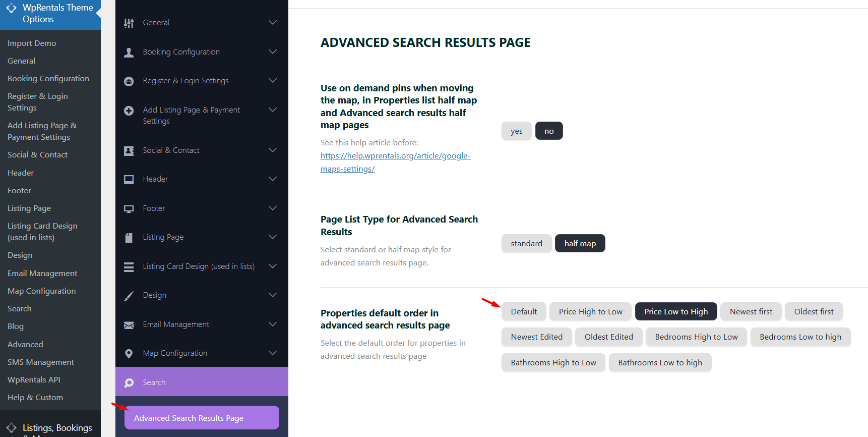Screen dimensions: 868x437
Task: Set default order to Price High to Low
Action: tap(590, 312)
